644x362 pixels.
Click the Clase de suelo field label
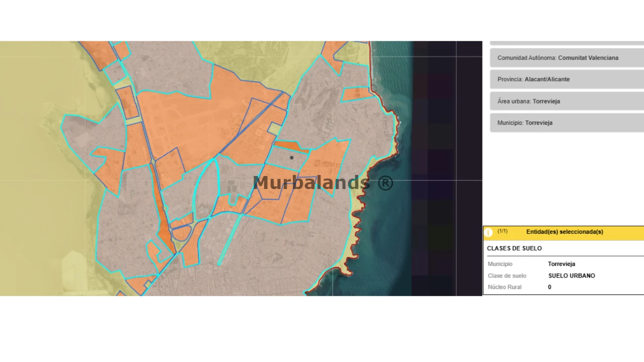click(x=507, y=276)
